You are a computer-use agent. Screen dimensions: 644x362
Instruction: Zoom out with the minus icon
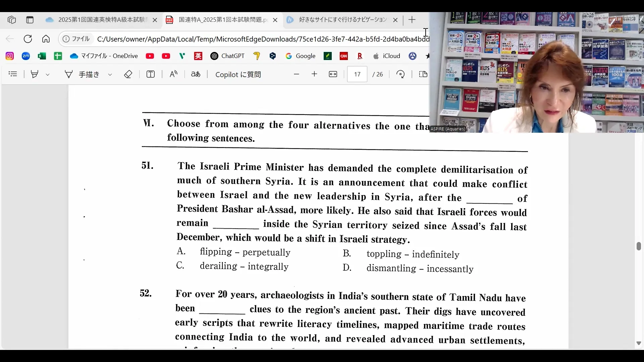point(296,74)
